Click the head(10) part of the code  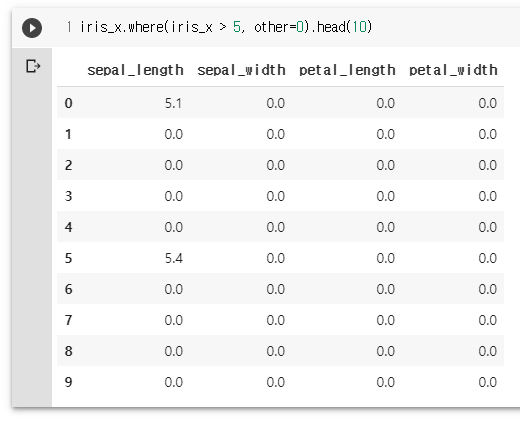[x=344, y=27]
